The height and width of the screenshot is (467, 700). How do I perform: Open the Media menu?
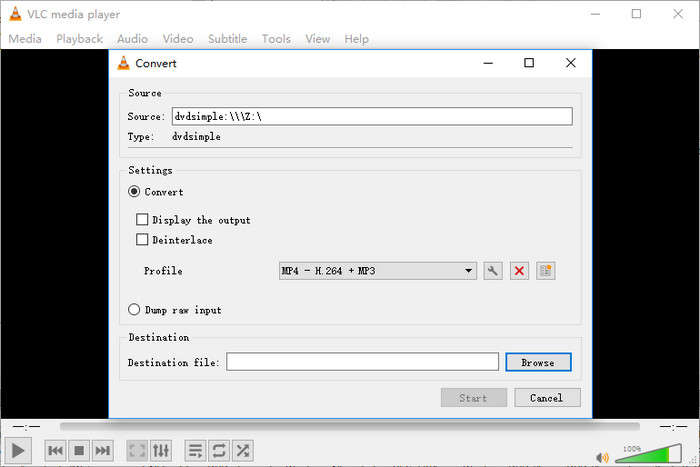(x=25, y=39)
